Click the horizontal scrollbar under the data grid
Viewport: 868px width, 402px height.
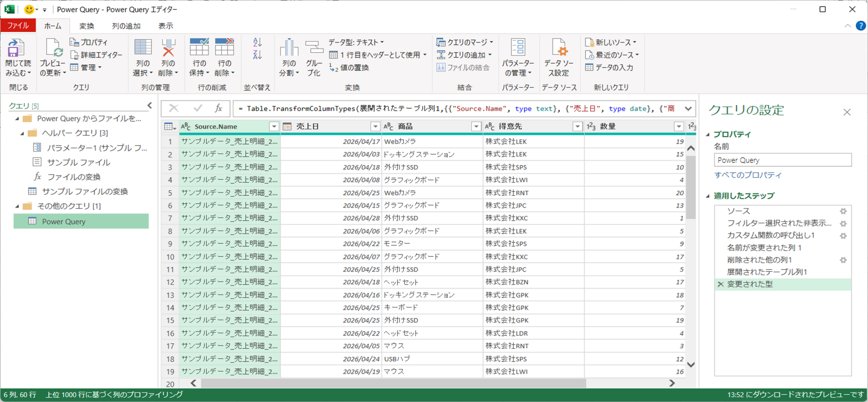pos(393,383)
